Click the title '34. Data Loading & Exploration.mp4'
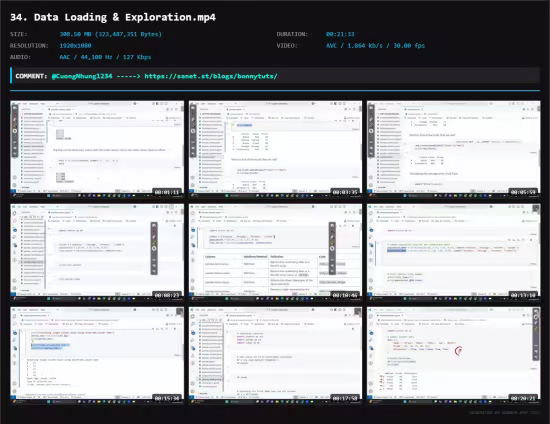 tap(113, 17)
